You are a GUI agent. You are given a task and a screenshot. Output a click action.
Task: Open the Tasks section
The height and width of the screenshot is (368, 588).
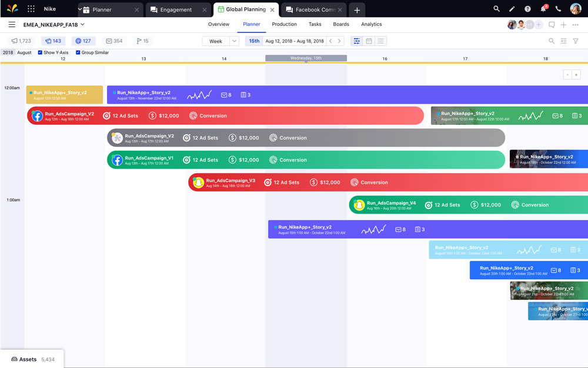315,24
